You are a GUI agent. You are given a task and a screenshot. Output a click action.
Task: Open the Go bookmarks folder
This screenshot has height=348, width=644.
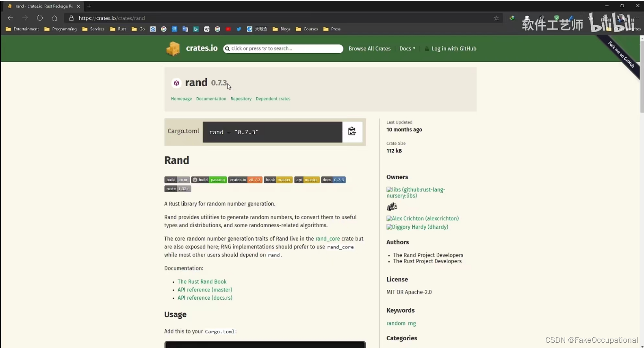(138, 29)
